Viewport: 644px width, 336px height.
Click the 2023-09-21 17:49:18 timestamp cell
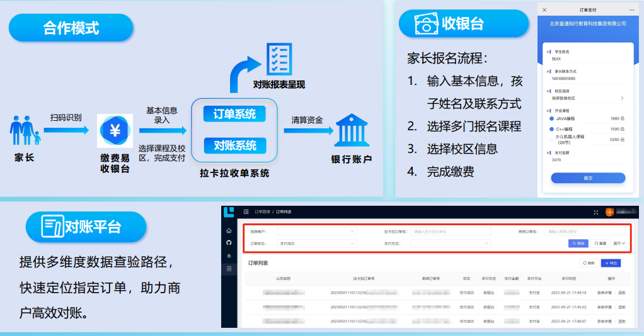568,293
